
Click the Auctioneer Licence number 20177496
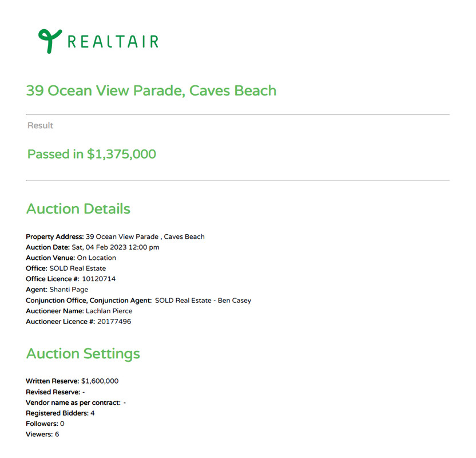(x=114, y=322)
